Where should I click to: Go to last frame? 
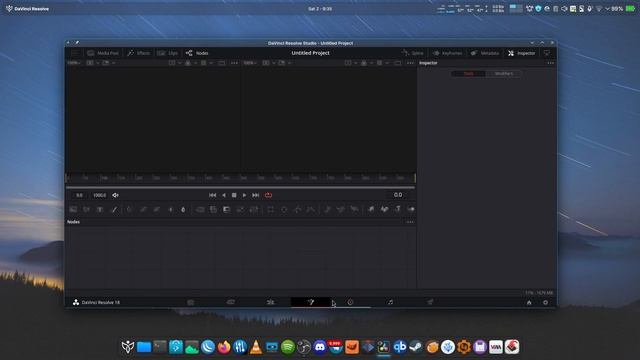pyautogui.click(x=256, y=195)
